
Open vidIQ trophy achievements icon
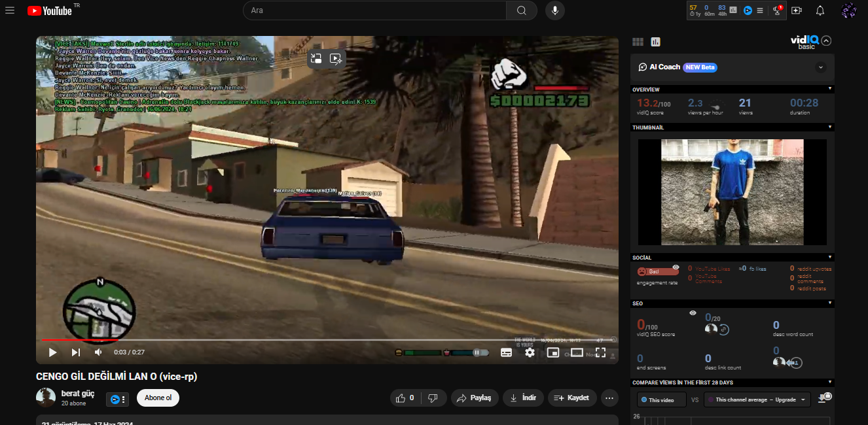pos(778,10)
